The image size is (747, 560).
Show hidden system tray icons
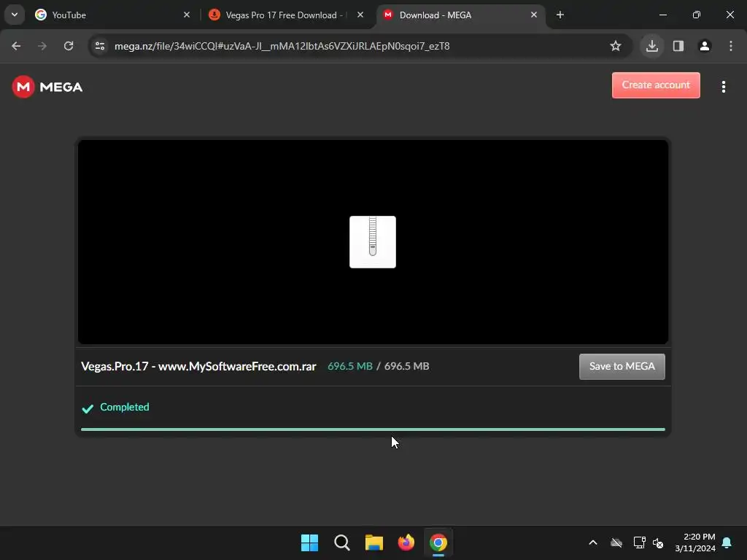[593, 542]
